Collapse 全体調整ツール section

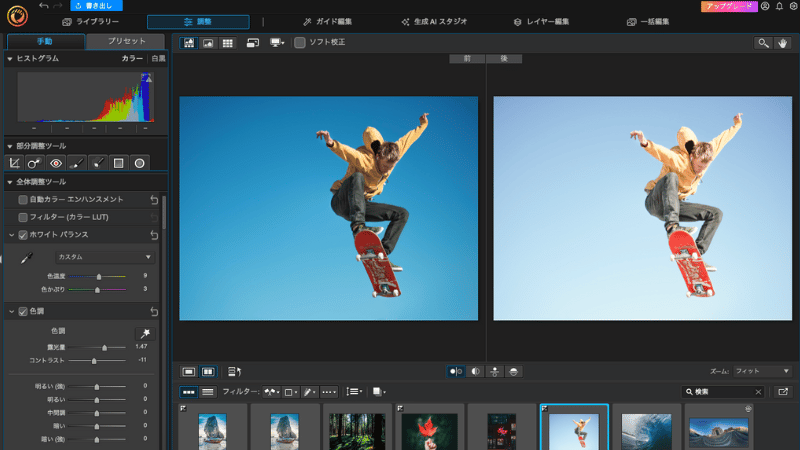10,182
